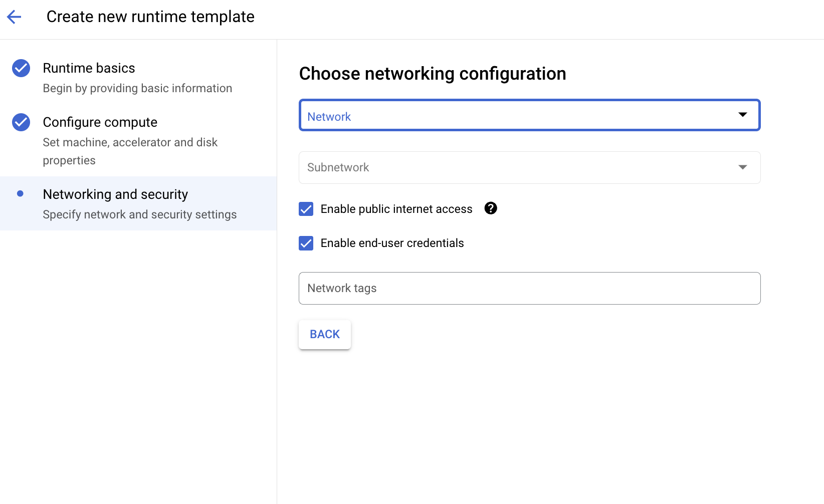The image size is (824, 504).
Task: Open the Networking and security step
Action: click(115, 194)
